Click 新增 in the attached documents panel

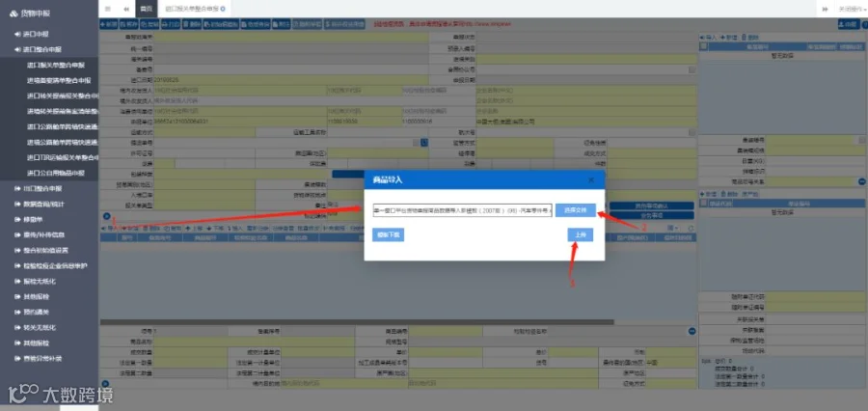coord(709,194)
